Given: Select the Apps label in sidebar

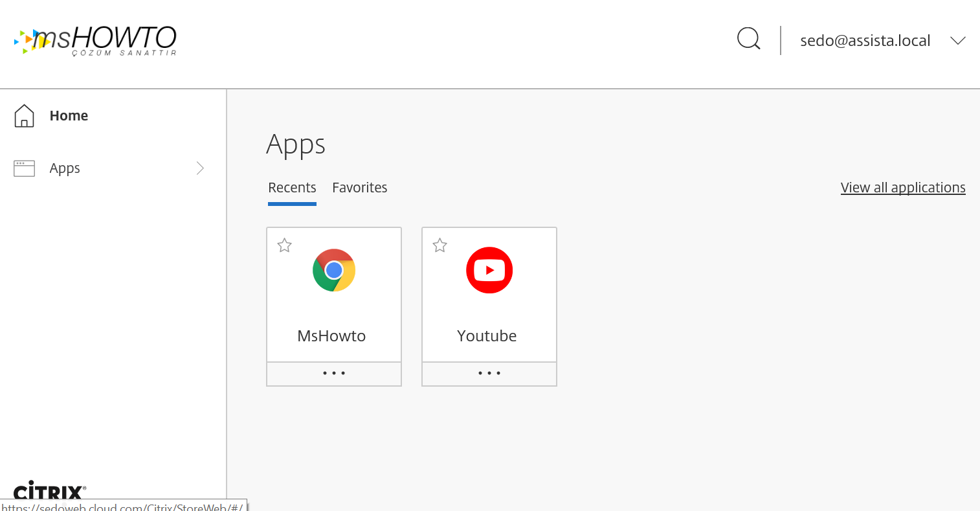Looking at the screenshot, I should pyautogui.click(x=65, y=168).
